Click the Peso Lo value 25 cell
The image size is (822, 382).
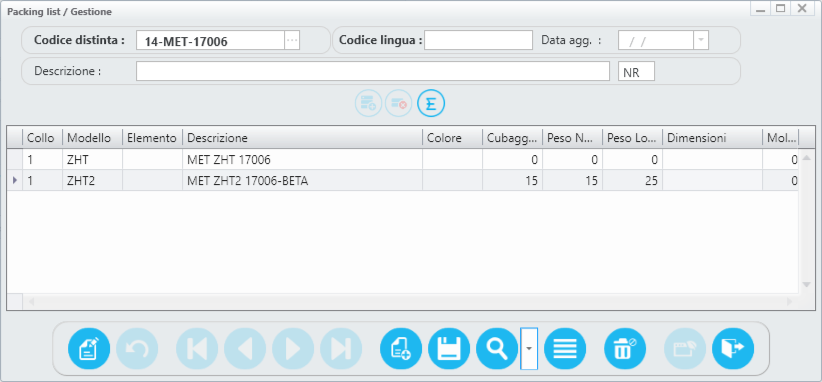(632, 181)
